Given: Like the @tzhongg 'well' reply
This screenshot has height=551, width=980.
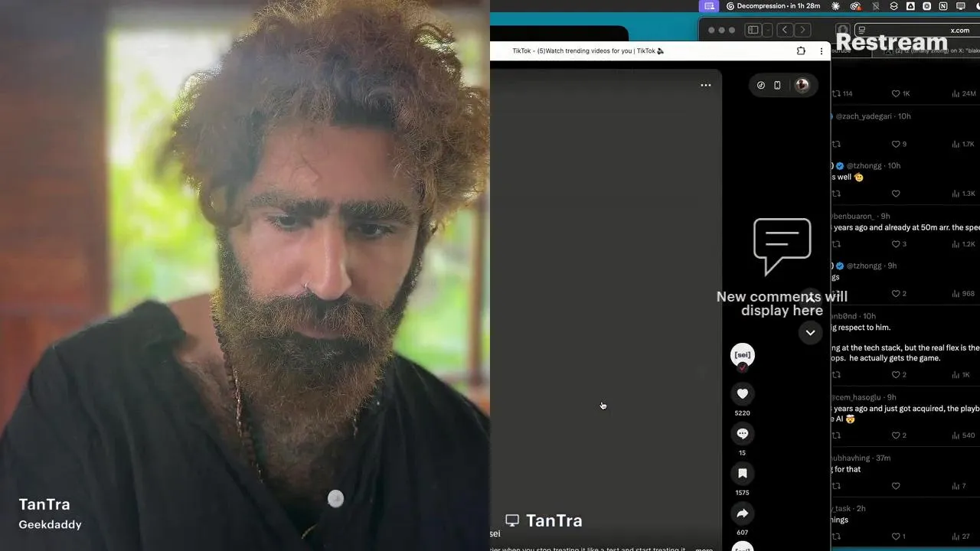Looking at the screenshot, I should click(x=896, y=194).
